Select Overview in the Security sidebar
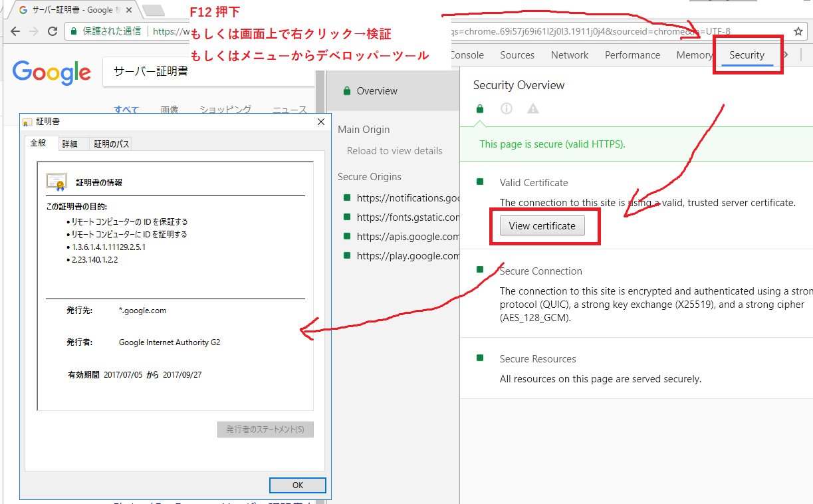The width and height of the screenshot is (813, 504). tap(394, 91)
